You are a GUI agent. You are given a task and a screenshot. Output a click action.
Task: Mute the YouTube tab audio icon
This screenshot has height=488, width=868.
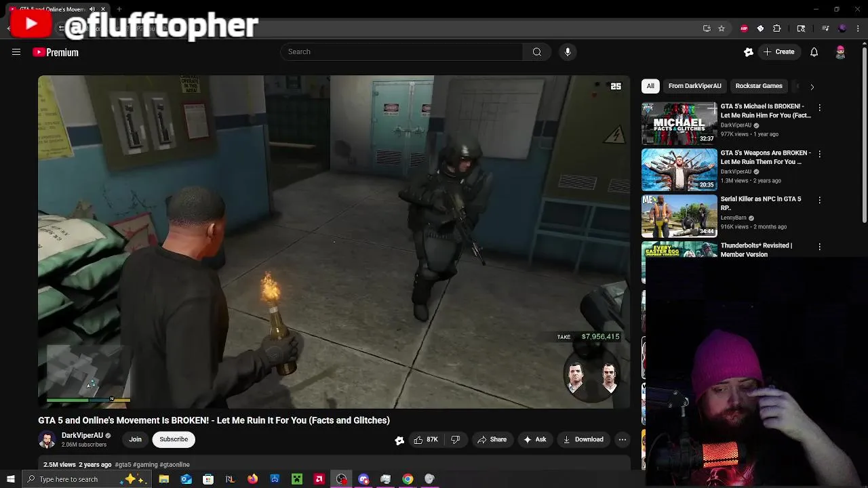click(x=92, y=9)
